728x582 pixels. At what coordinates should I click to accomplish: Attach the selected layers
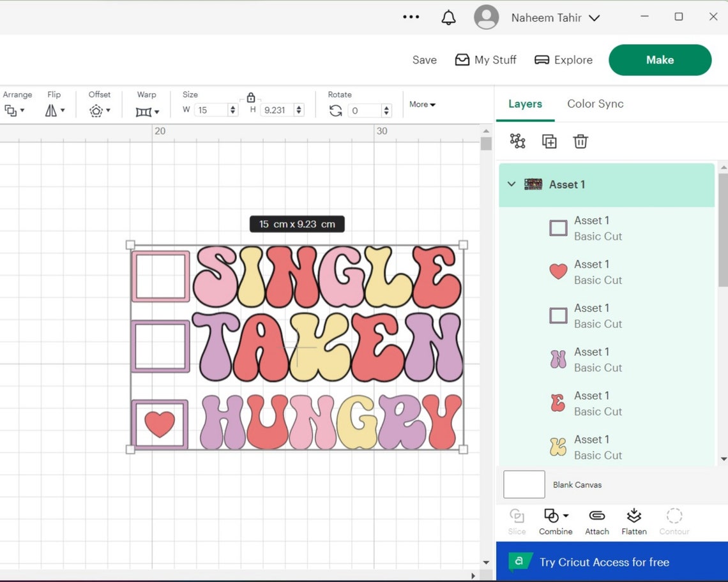tap(596, 520)
